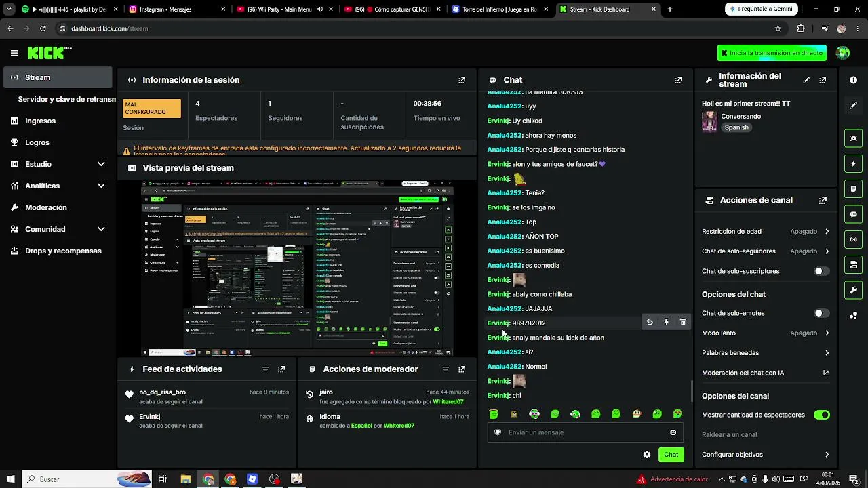Image resolution: width=868 pixels, height=488 pixels.
Task: Click the stream preview thumbnail
Action: (297, 268)
